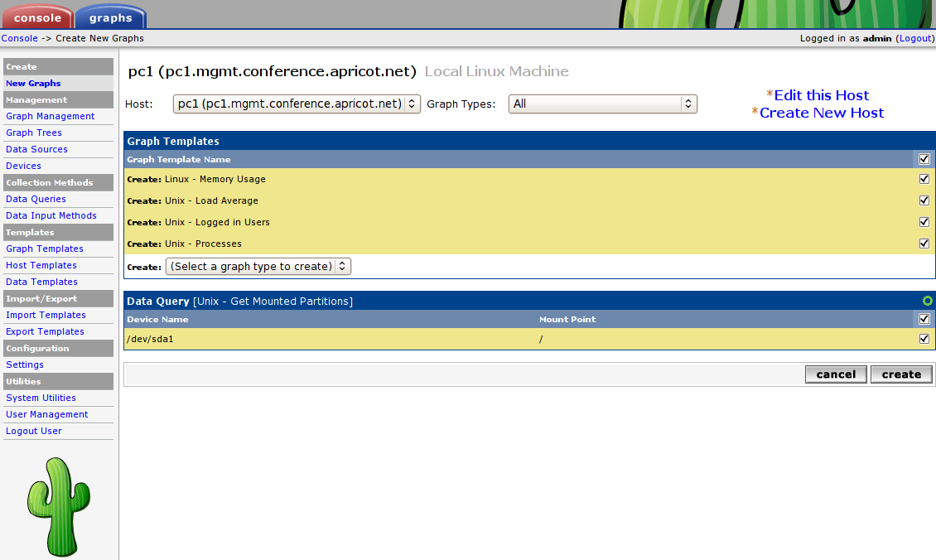Uncheck Unix - Processes checkbox
This screenshot has height=560, width=936.
pos(924,244)
